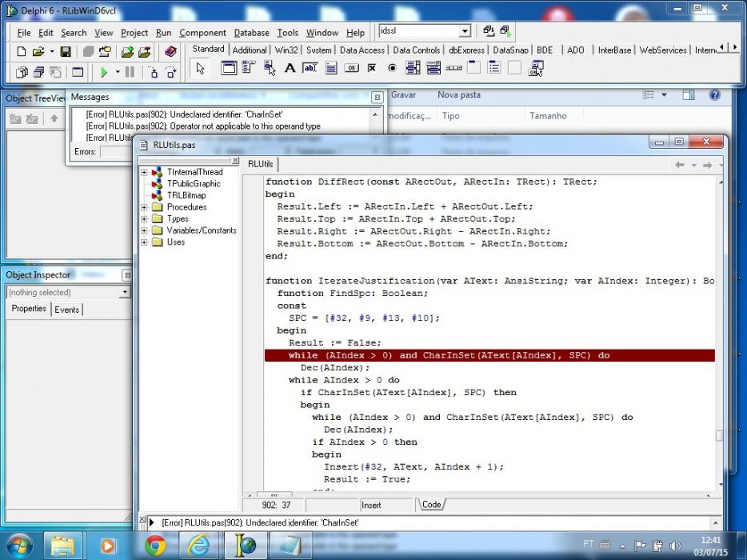
Task: Open the Run button dropdown arrow
Action: (118, 73)
